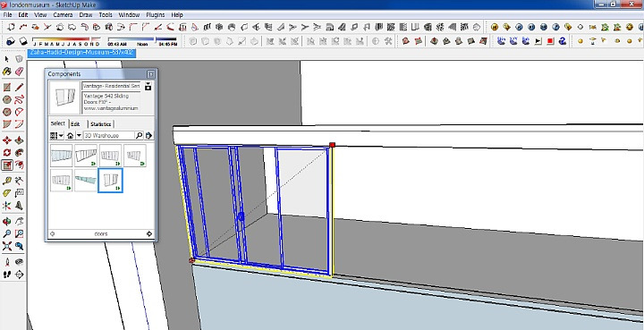Open the Window menu
Image resolution: width=644 pixels, height=330 pixels.
tap(129, 15)
